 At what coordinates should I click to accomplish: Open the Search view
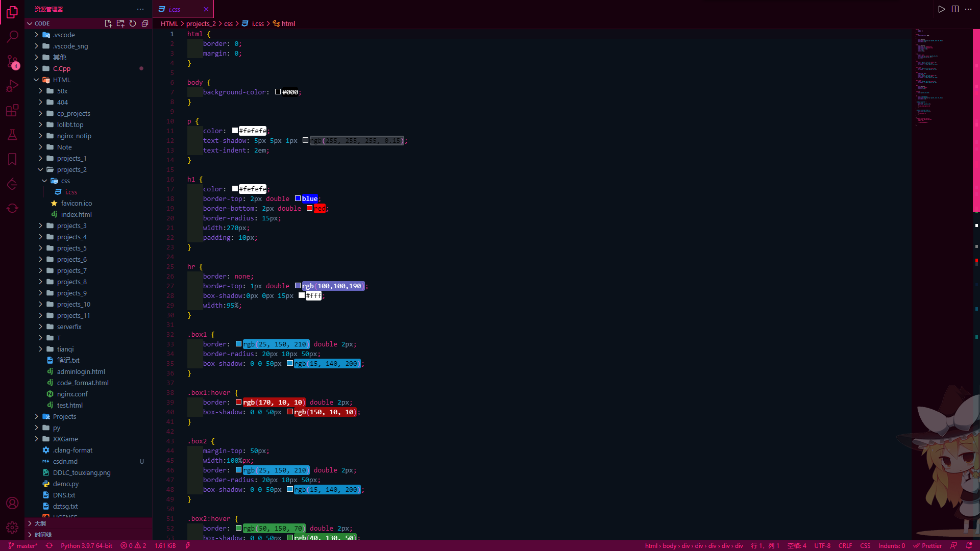(x=12, y=36)
